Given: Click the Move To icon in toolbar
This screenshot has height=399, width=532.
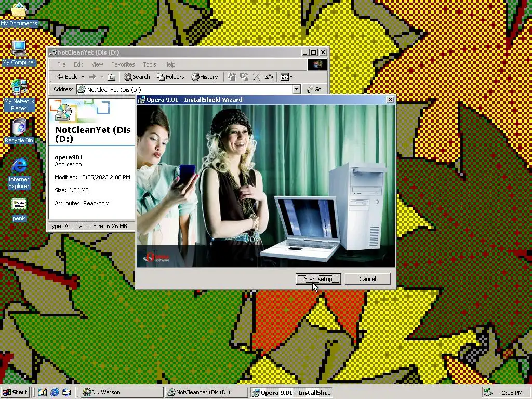Looking at the screenshot, I should click(231, 77).
